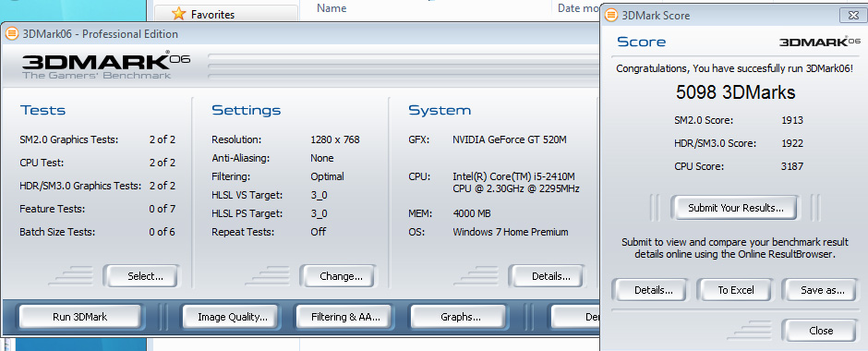Image resolution: width=868 pixels, height=351 pixels.
Task: Click the Filtering value Optimal
Action: (327, 176)
